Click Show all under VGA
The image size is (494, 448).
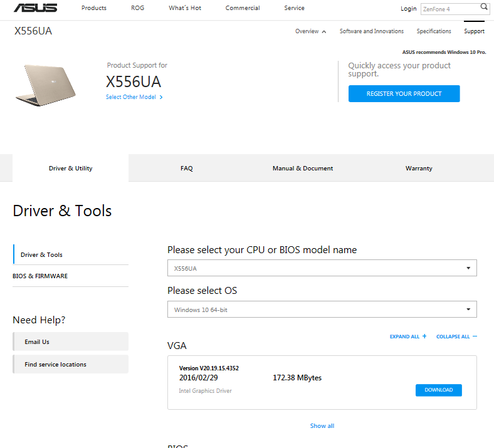[322, 425]
